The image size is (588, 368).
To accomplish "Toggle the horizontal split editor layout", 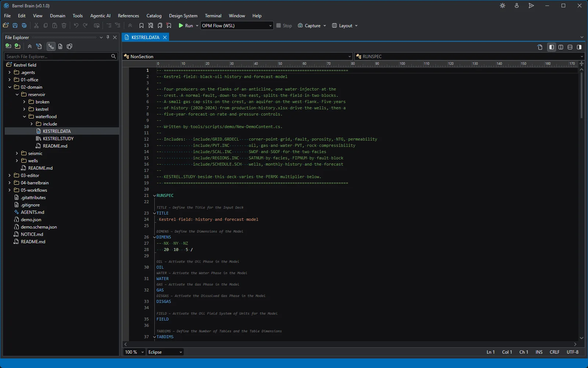I will coord(570,47).
